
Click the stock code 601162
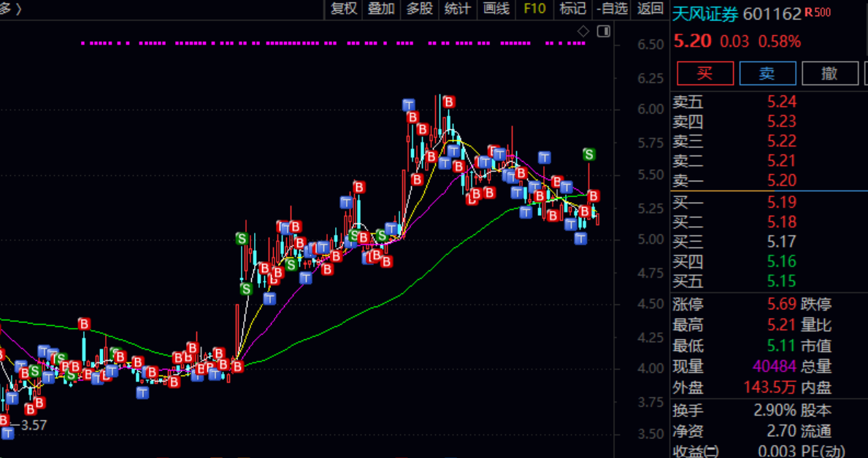pos(772,15)
